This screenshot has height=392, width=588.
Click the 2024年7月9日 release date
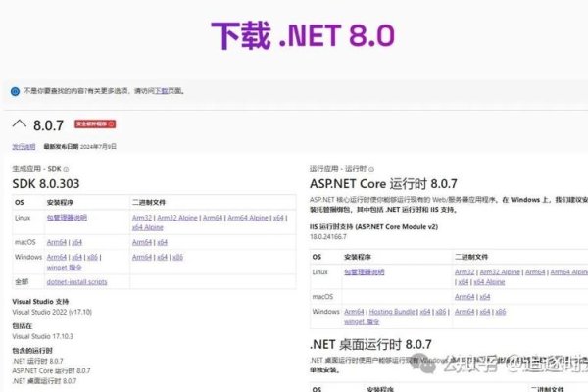pos(98,146)
